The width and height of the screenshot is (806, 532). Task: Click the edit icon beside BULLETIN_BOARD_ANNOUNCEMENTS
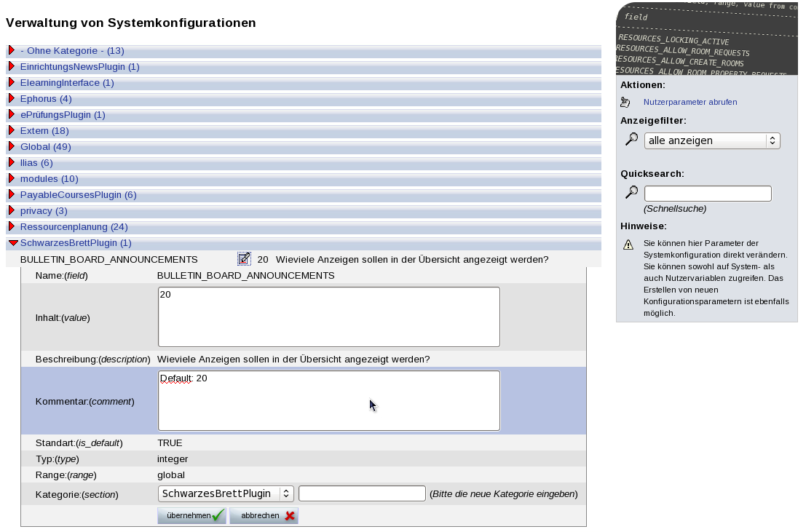click(x=244, y=259)
